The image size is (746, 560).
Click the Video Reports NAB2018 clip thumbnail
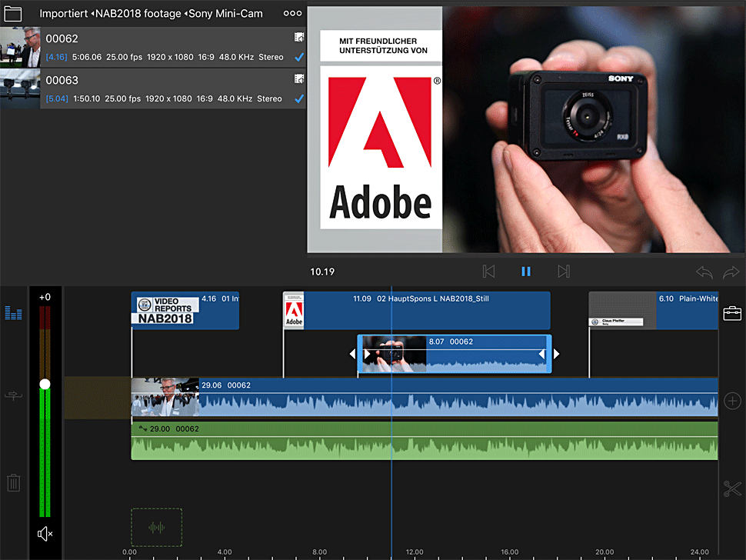tap(165, 311)
